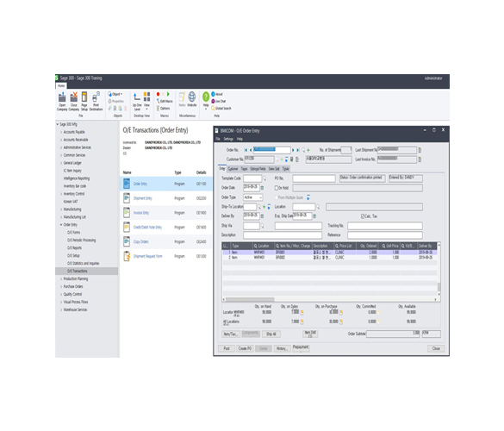Click the Post button
The image size is (504, 431).
[x=227, y=348]
